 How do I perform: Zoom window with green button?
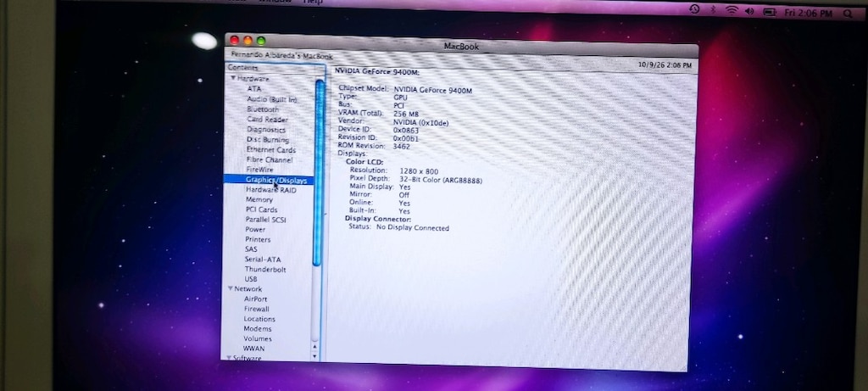pos(261,41)
